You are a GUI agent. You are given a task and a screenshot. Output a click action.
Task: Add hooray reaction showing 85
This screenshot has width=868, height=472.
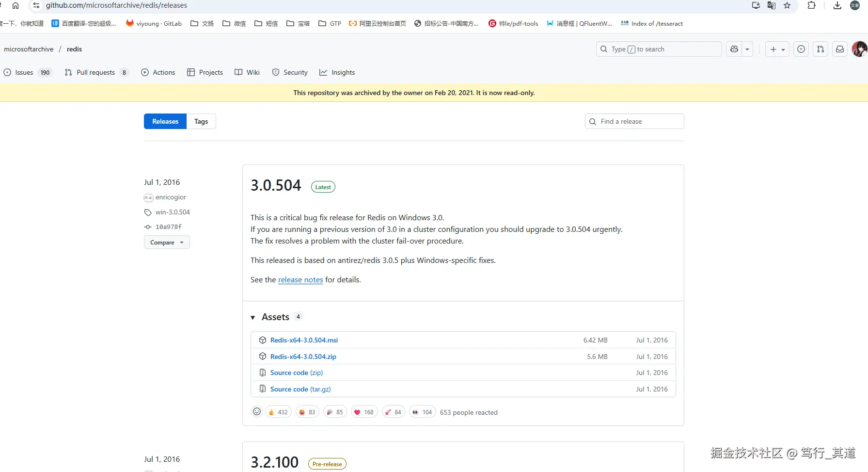[x=335, y=412]
